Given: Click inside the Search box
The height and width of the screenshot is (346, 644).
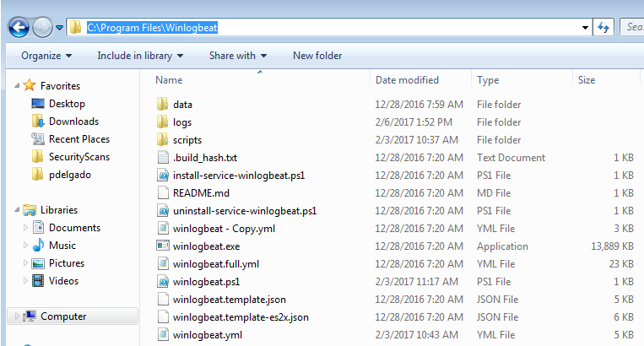Looking at the screenshot, I should click(631, 27).
